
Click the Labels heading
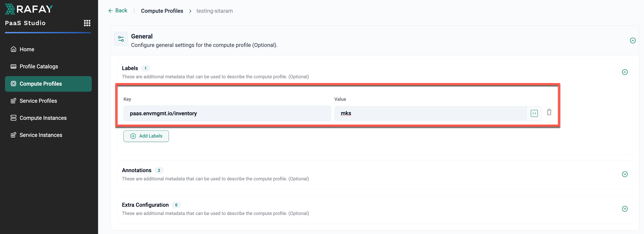pos(130,68)
